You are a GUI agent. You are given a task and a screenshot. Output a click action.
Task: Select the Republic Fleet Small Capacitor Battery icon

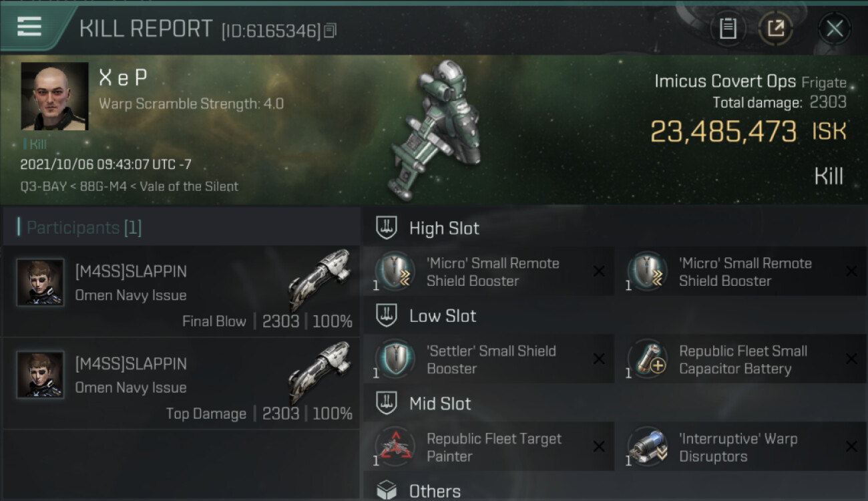point(647,359)
